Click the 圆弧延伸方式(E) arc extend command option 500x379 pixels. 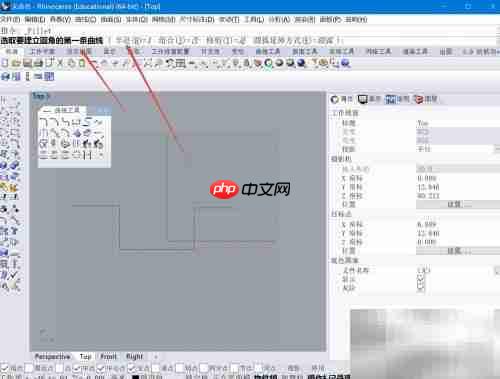tap(293, 41)
